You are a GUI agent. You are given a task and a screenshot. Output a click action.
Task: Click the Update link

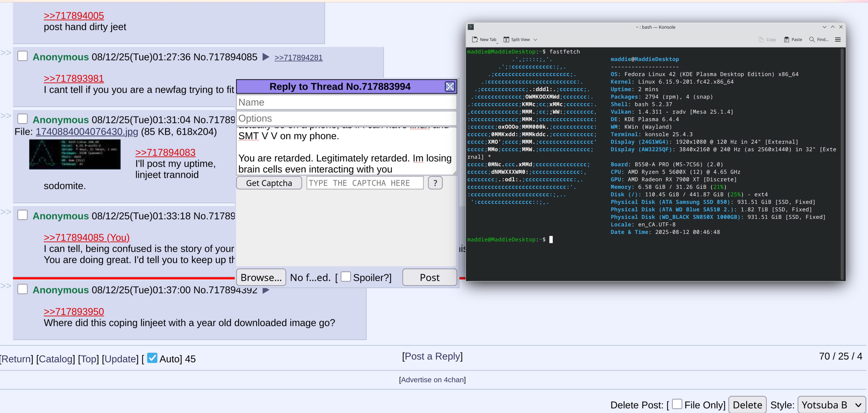point(120,359)
